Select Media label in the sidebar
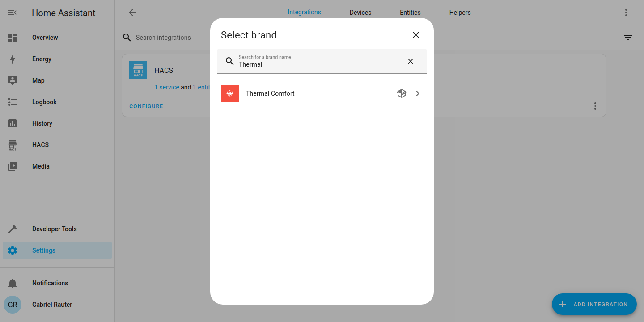This screenshot has height=322, width=644. pos(41,166)
